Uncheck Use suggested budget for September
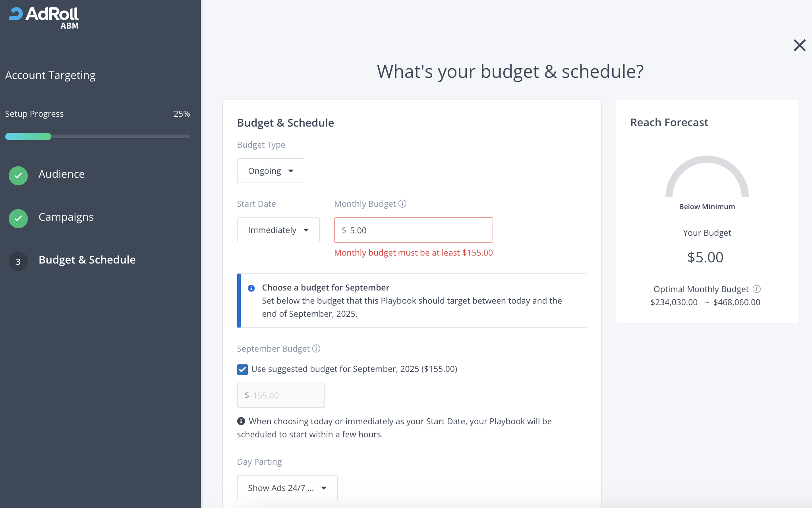812x508 pixels. pos(242,369)
